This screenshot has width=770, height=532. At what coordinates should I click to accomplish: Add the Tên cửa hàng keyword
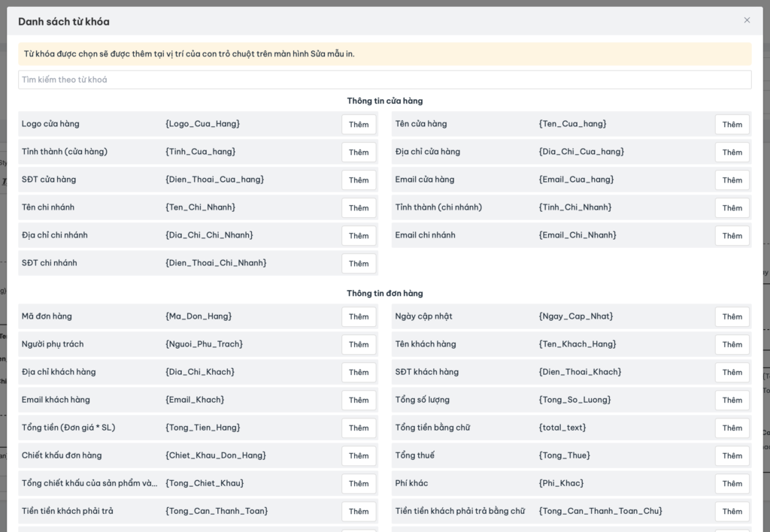click(732, 125)
